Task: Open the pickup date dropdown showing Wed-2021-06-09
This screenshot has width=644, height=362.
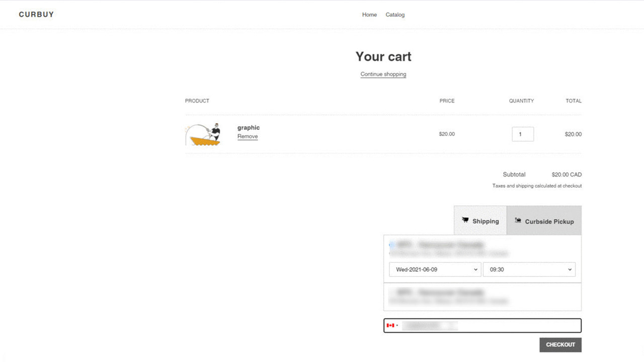Action: pos(434,269)
